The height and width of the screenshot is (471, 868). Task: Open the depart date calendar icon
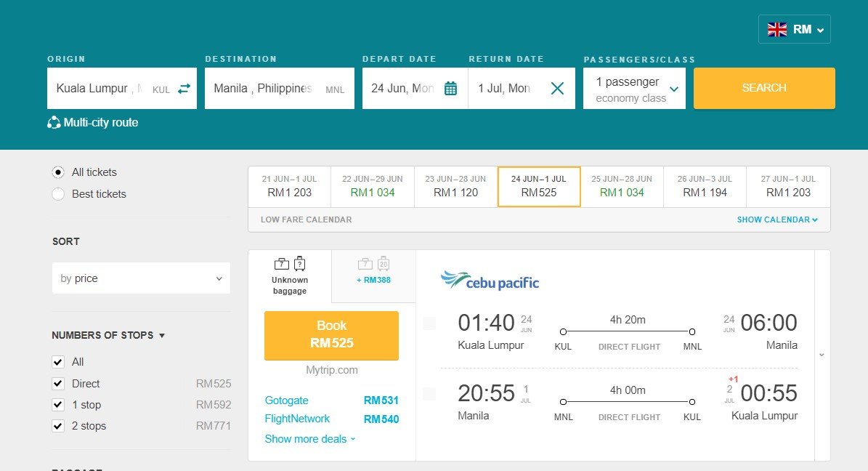(x=450, y=88)
